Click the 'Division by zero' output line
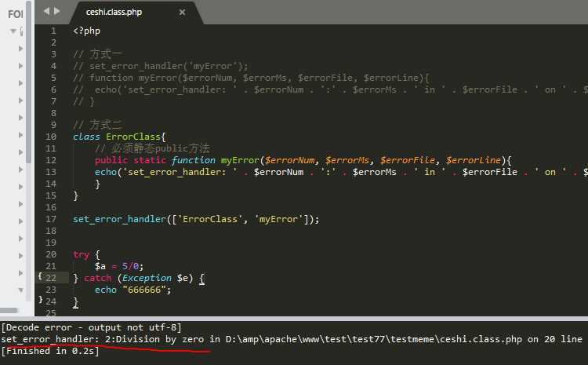The image size is (588, 365). 292,339
